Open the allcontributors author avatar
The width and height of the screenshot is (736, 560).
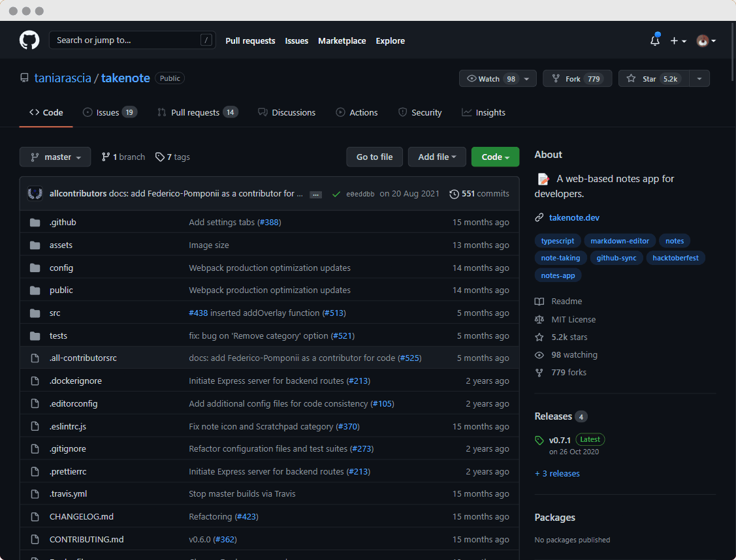pos(35,193)
